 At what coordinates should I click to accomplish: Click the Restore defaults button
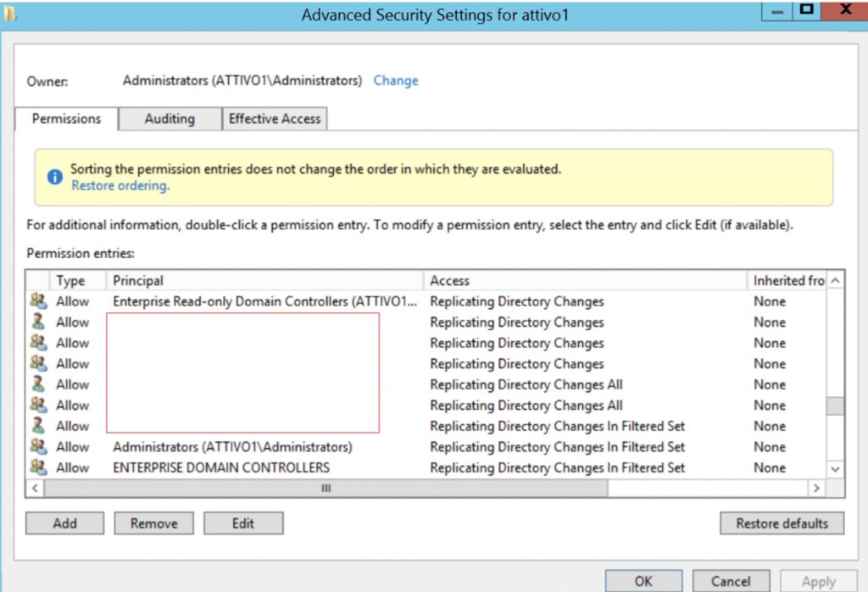point(782,523)
